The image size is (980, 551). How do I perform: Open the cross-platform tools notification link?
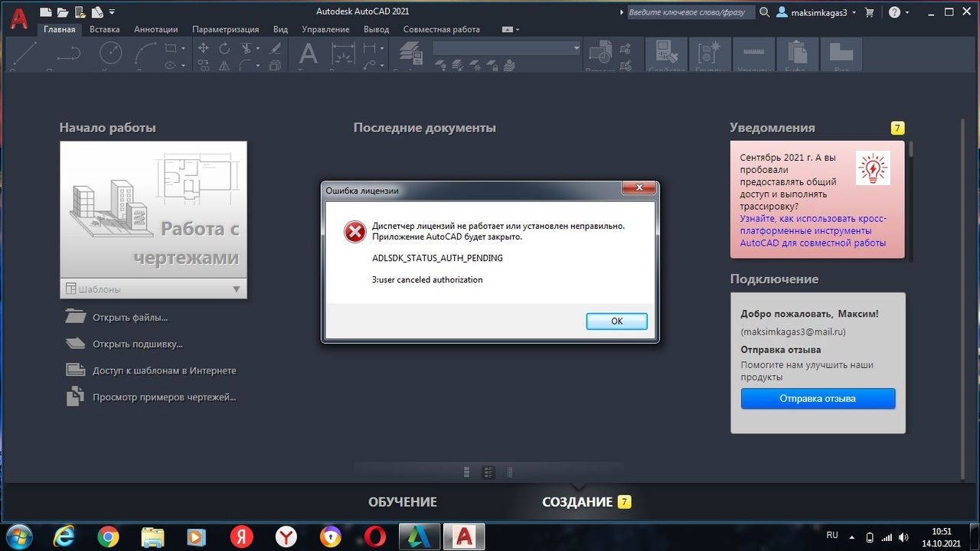pos(812,230)
